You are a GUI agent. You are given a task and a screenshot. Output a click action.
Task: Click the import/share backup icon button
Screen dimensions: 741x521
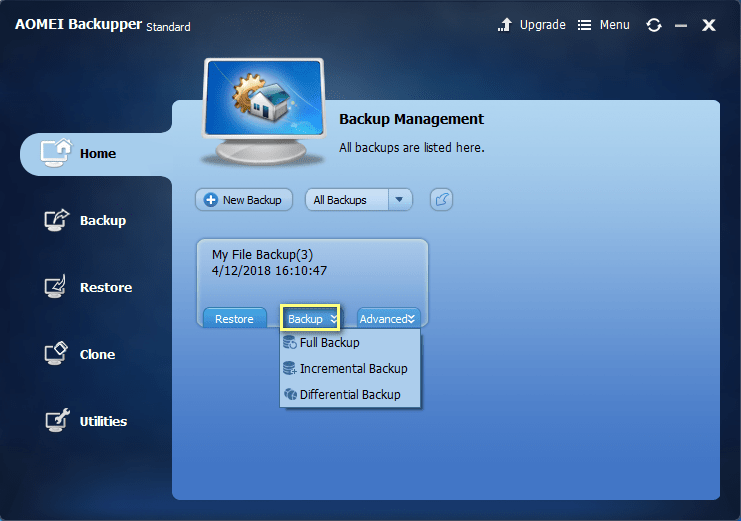point(441,200)
